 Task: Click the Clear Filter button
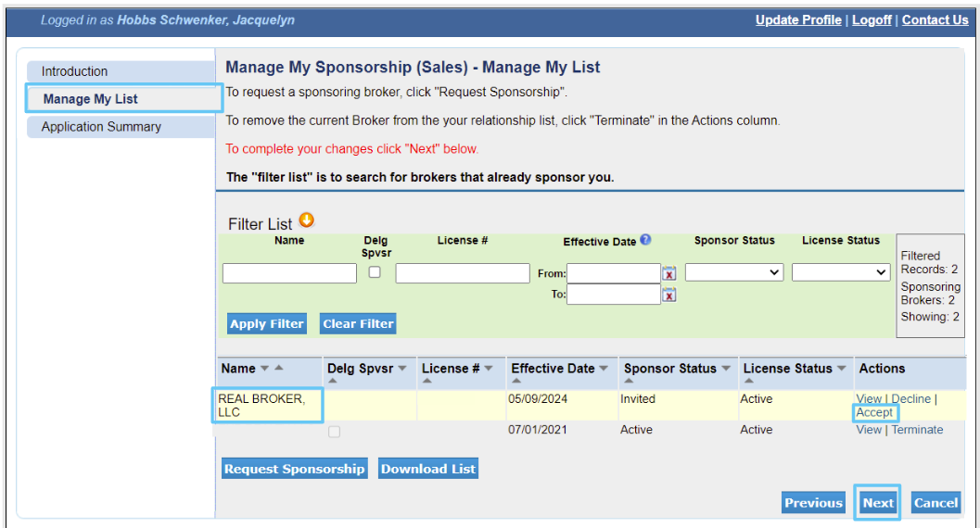tap(358, 324)
